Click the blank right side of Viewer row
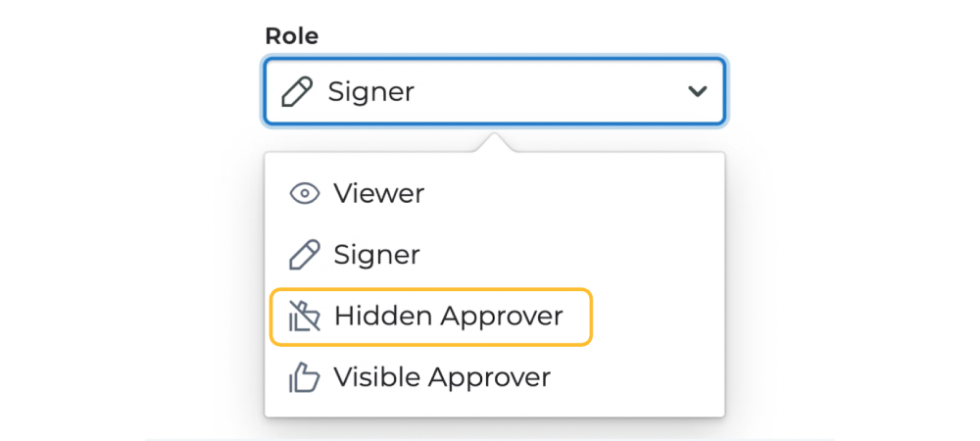Image resolution: width=980 pixels, height=441 pixels. coord(608,194)
